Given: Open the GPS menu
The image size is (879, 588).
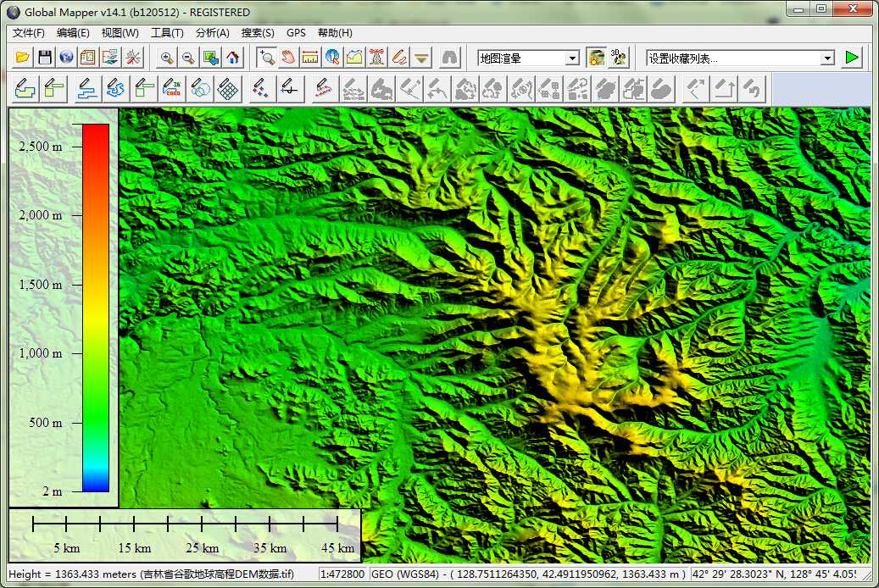Looking at the screenshot, I should click(296, 33).
